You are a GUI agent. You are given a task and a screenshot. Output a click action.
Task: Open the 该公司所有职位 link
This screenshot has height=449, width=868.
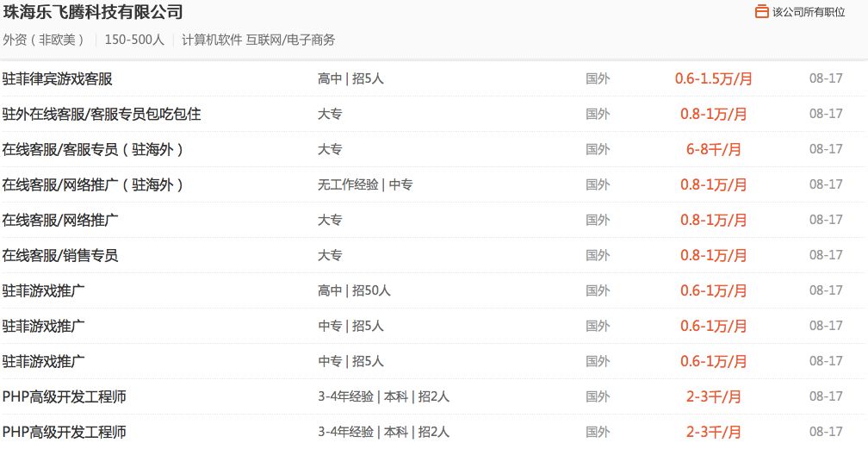point(809,12)
